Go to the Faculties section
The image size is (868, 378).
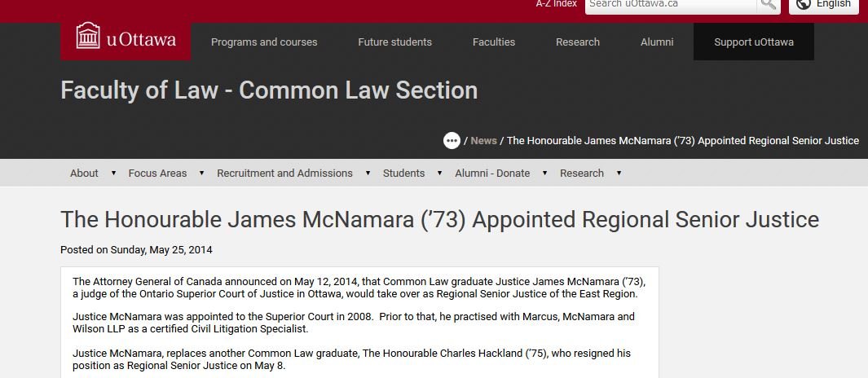pyautogui.click(x=494, y=42)
